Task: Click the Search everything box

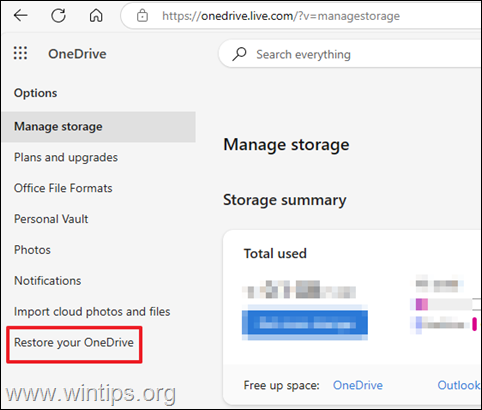Action: point(350,54)
